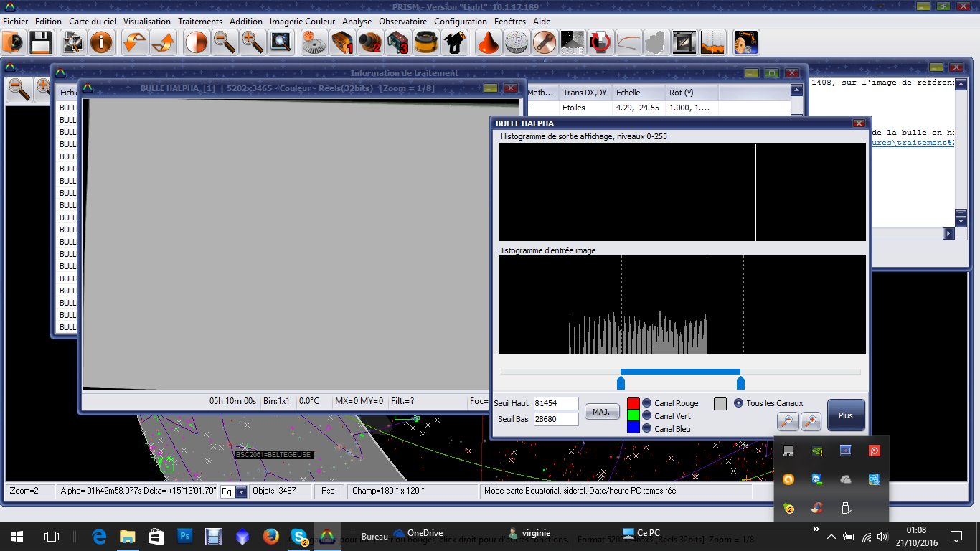The height and width of the screenshot is (551, 980).
Task: Open the image information toolbar icon
Action: coord(101,43)
